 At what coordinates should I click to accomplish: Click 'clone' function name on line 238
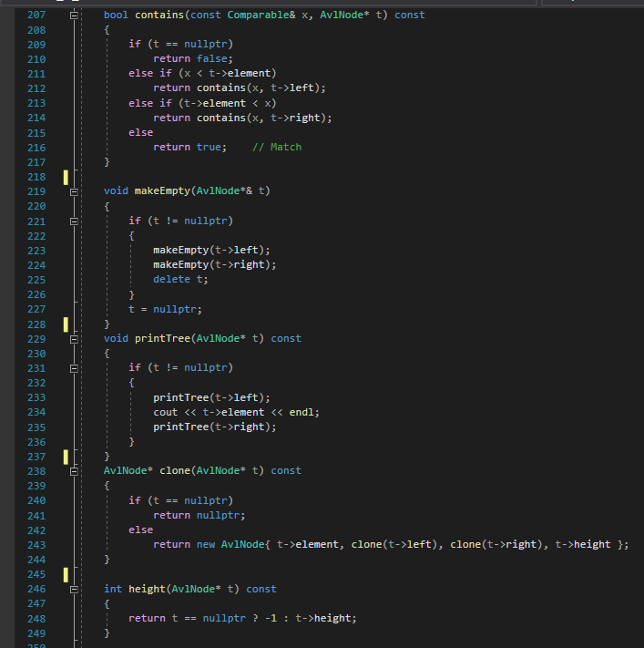[x=175, y=470]
